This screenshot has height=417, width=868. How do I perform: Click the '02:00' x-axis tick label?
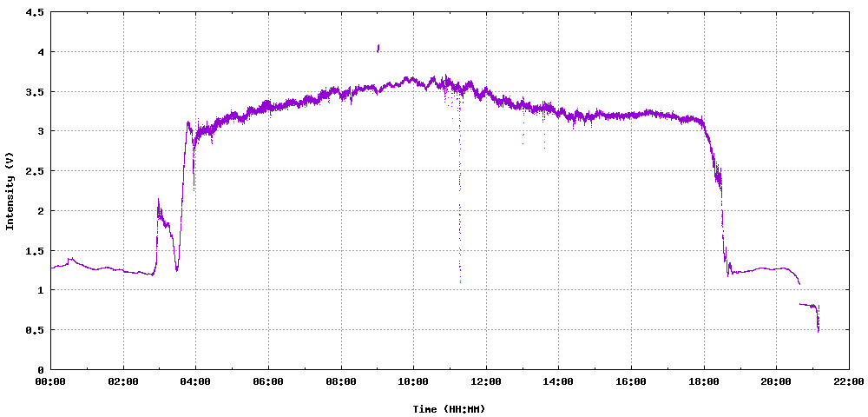pos(123,381)
